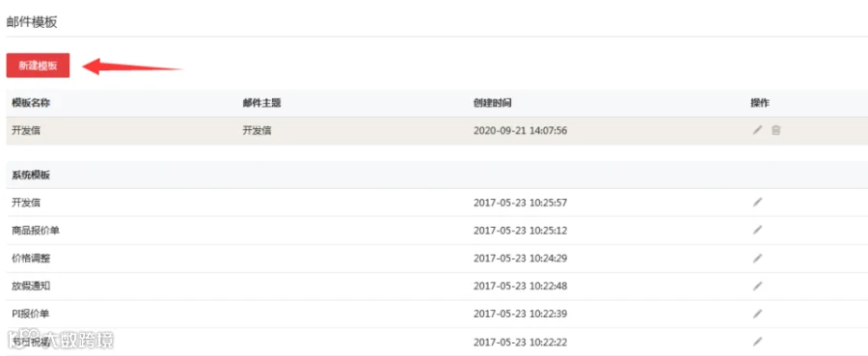Edit the PI报价单 template pencil icon

[x=757, y=314]
